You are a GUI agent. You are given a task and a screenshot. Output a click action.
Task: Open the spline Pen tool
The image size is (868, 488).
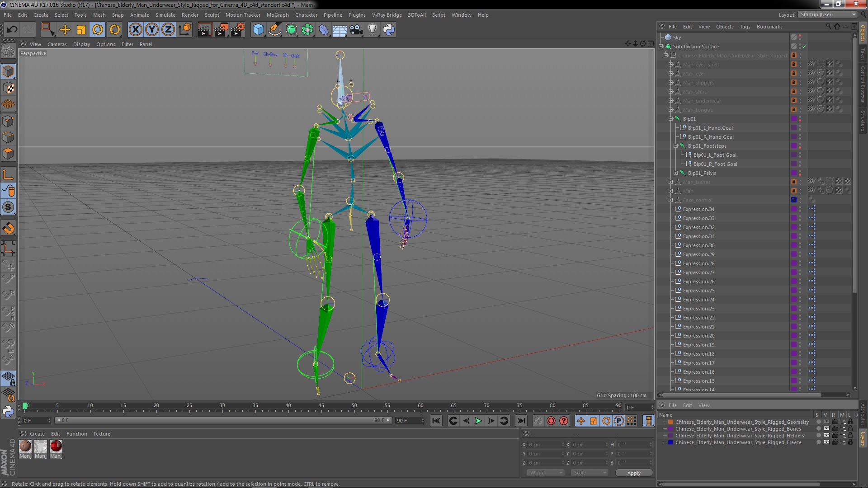click(274, 30)
